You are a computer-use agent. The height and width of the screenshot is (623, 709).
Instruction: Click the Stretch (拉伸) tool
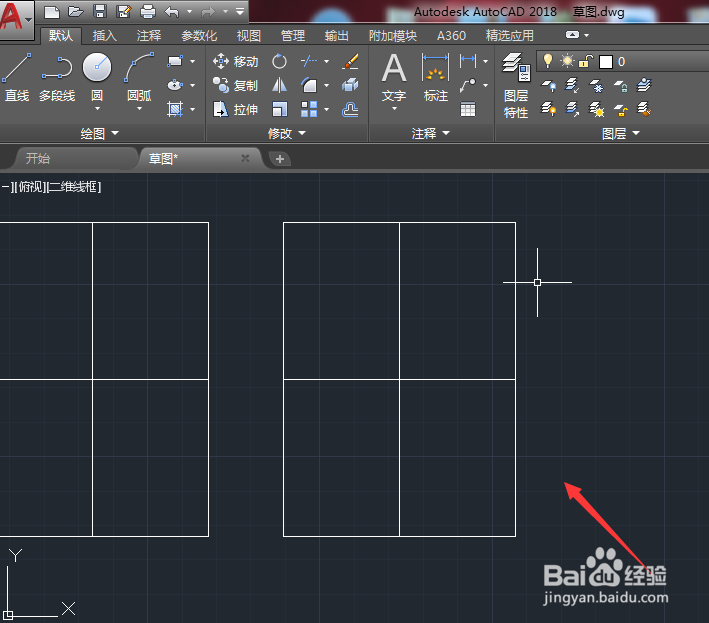[235, 109]
